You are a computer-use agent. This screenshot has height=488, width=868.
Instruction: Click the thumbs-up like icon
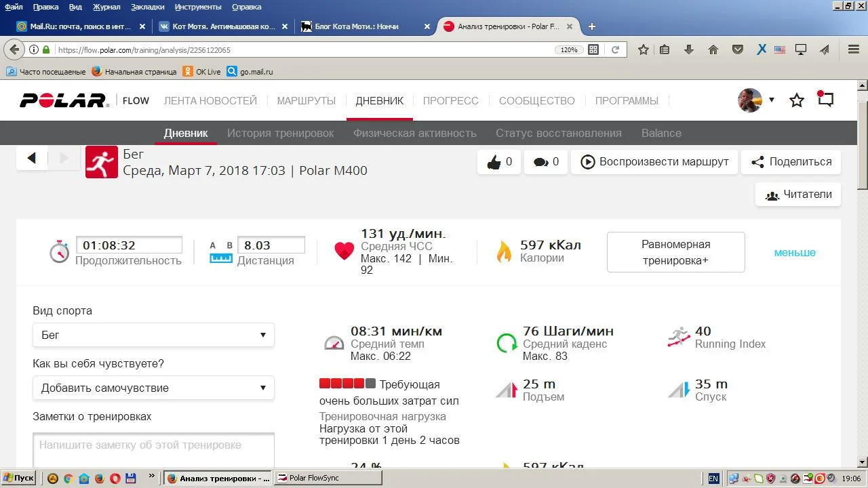coord(494,162)
